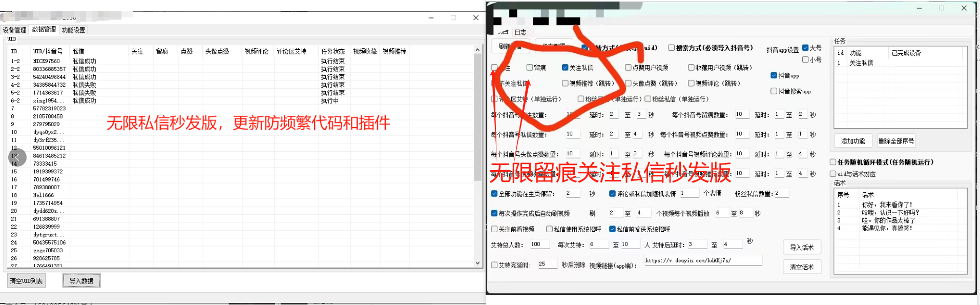
Task: Click the 导入话术 button
Action: pyautogui.click(x=802, y=247)
